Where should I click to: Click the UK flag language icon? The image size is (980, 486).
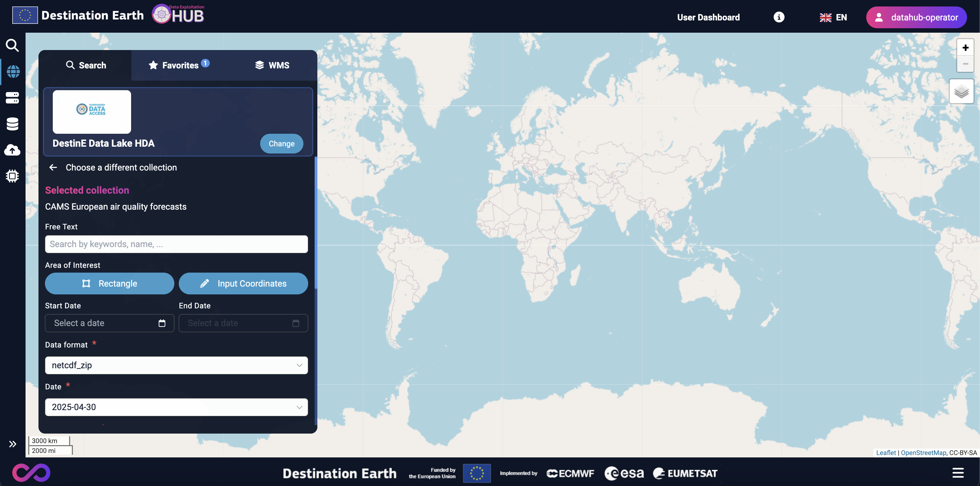point(825,17)
